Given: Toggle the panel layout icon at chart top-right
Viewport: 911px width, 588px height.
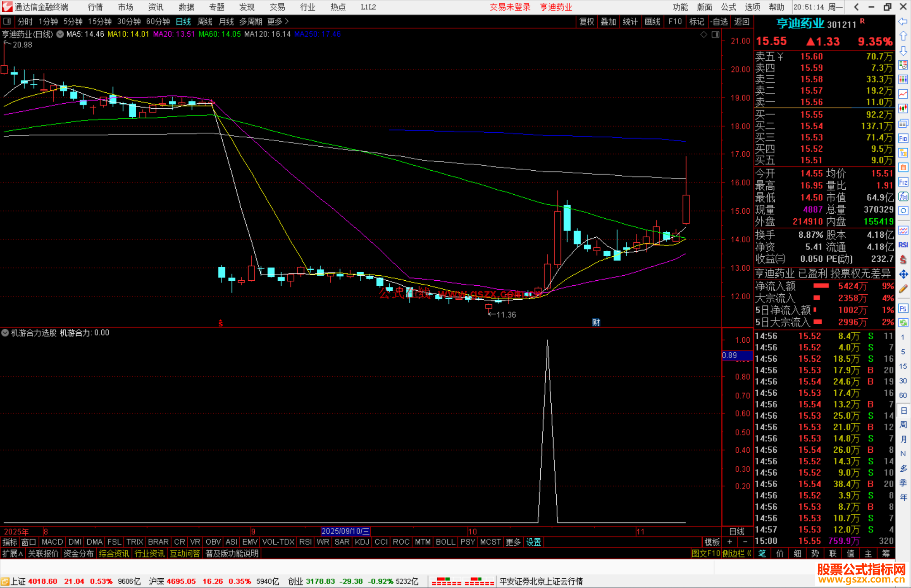Looking at the screenshot, I should pyautogui.click(x=715, y=35).
